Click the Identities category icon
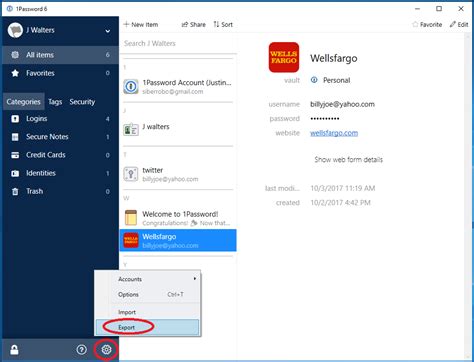The image size is (474, 362). click(x=15, y=173)
